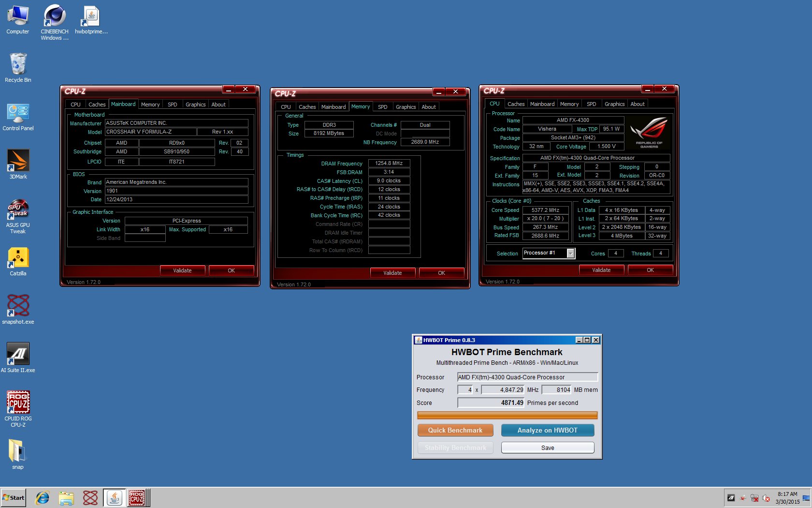The image size is (812, 508).
Task: Click the network tray icon with red X
Action: point(754,498)
